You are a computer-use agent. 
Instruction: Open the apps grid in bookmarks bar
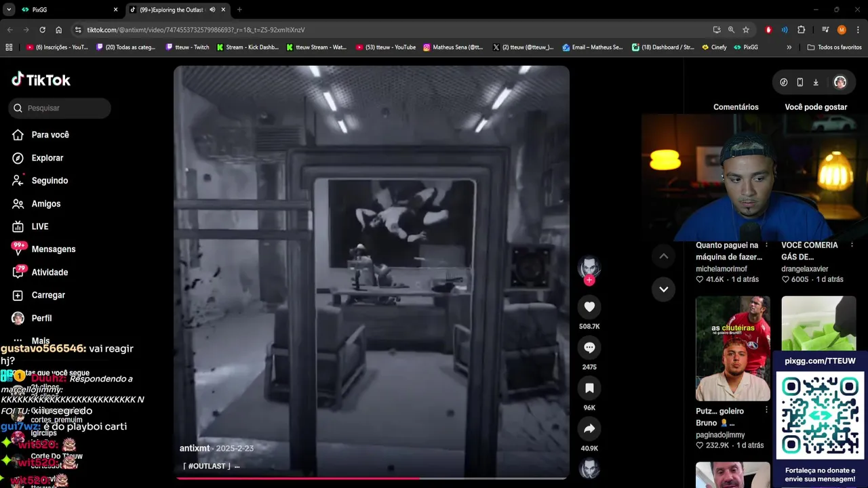click(x=9, y=47)
